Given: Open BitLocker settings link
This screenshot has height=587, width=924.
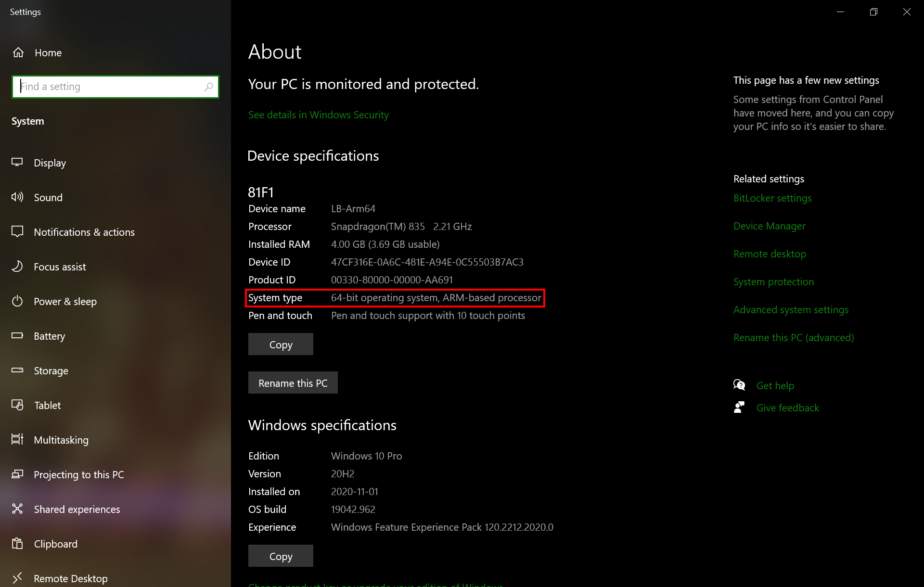Looking at the screenshot, I should pyautogui.click(x=772, y=198).
